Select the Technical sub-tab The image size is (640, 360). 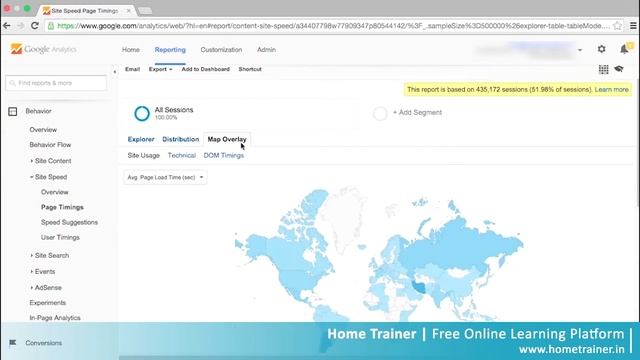coord(182,156)
